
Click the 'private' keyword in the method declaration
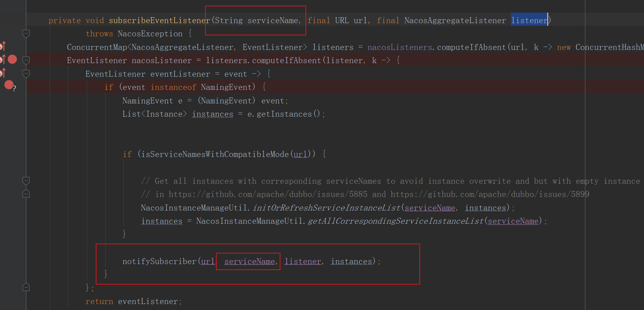pos(64,20)
